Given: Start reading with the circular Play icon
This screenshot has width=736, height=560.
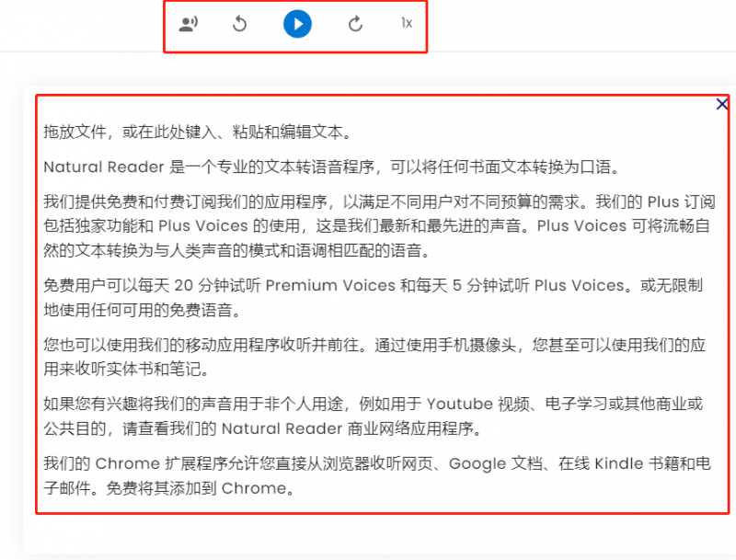Looking at the screenshot, I should [296, 24].
